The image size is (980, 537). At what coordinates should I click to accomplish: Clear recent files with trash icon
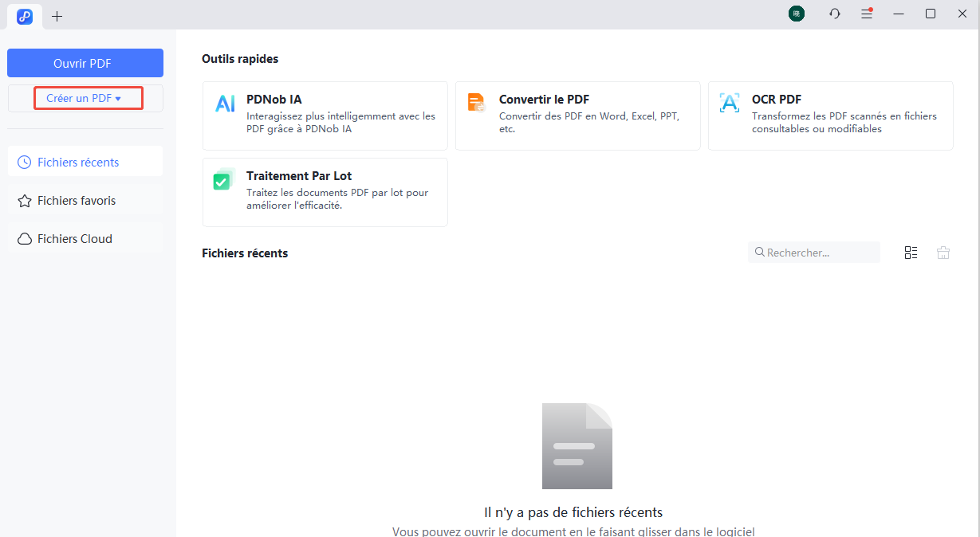(943, 252)
